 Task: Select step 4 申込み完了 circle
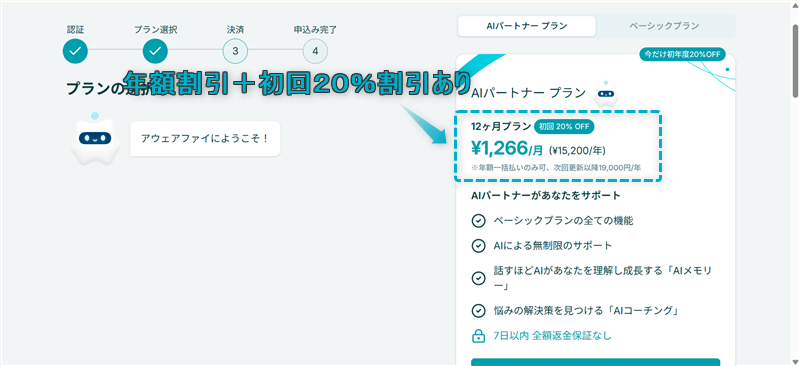pyautogui.click(x=315, y=51)
